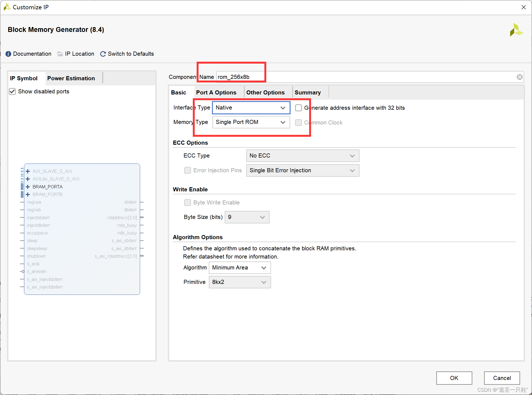The image size is (532, 395).
Task: Uncheck Show disabled ports checkbox
Action: (12, 91)
